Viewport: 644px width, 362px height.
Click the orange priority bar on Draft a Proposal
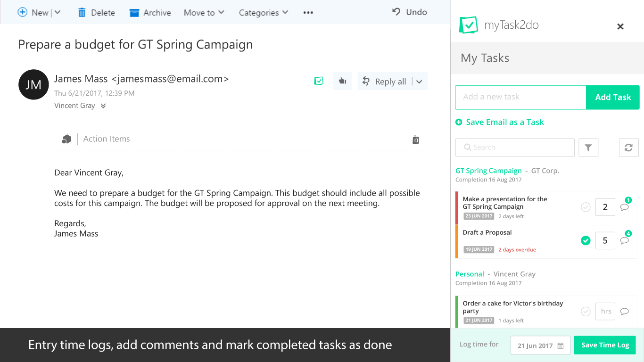[x=456, y=241]
